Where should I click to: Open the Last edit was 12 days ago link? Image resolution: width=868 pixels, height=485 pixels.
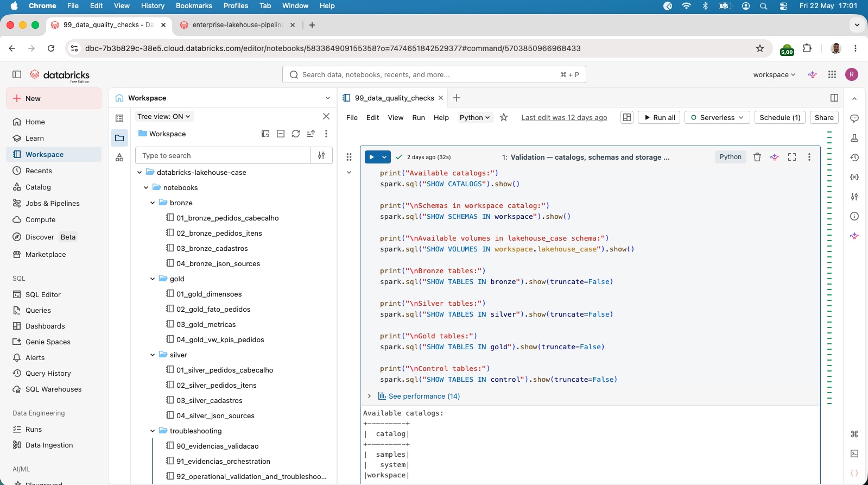point(564,117)
